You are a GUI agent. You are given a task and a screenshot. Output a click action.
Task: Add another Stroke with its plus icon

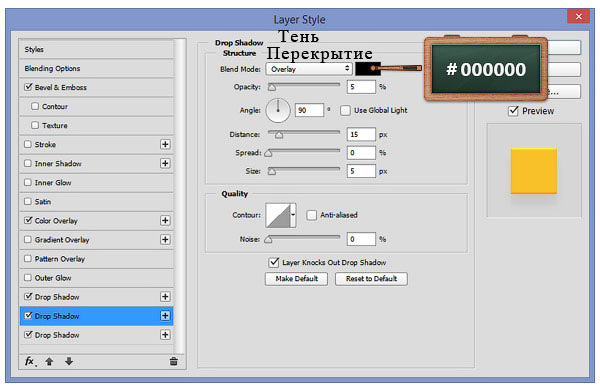click(165, 144)
